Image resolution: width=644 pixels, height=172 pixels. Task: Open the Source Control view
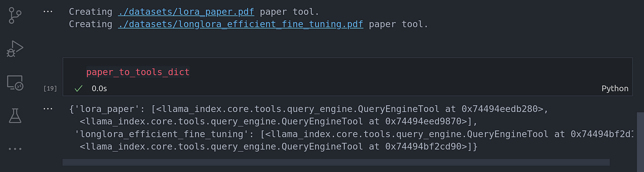(15, 15)
